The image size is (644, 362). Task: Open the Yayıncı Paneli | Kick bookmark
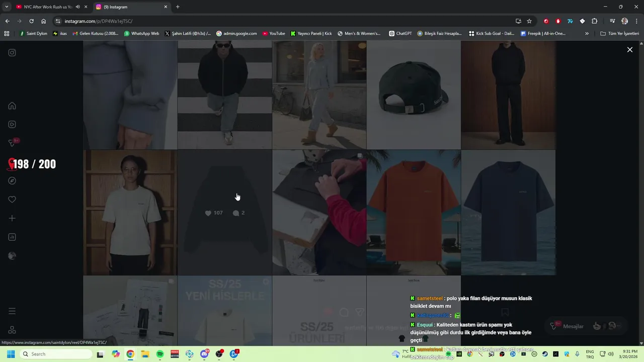pyautogui.click(x=311, y=34)
